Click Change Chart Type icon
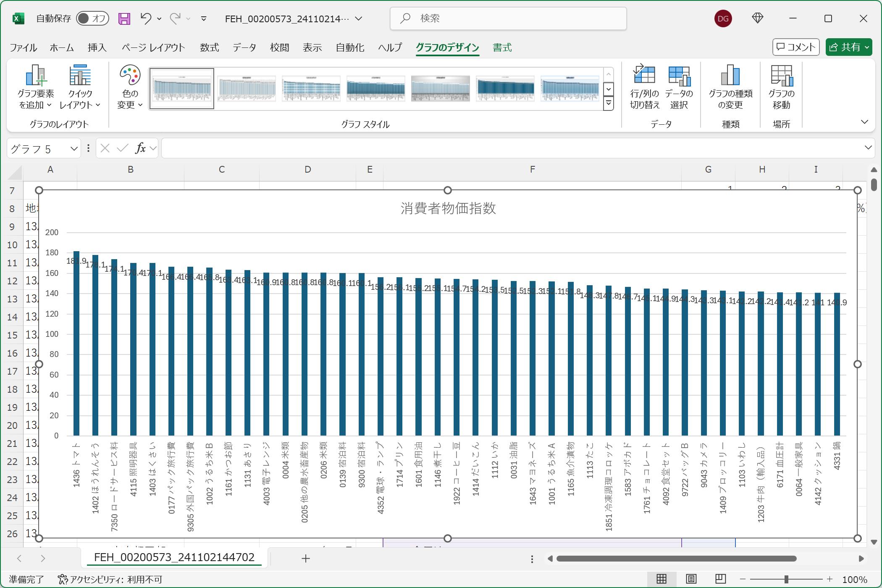Image resolution: width=882 pixels, height=588 pixels. (x=730, y=87)
